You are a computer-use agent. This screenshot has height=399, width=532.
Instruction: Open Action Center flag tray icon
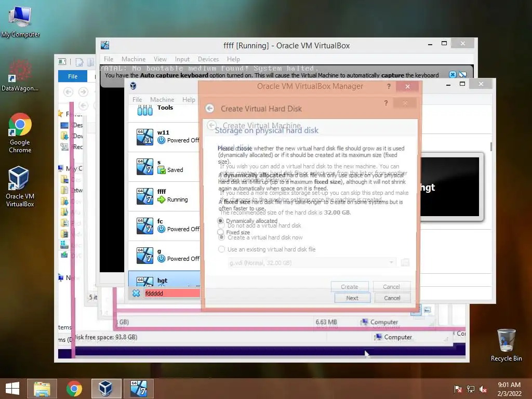pyautogui.click(x=458, y=389)
